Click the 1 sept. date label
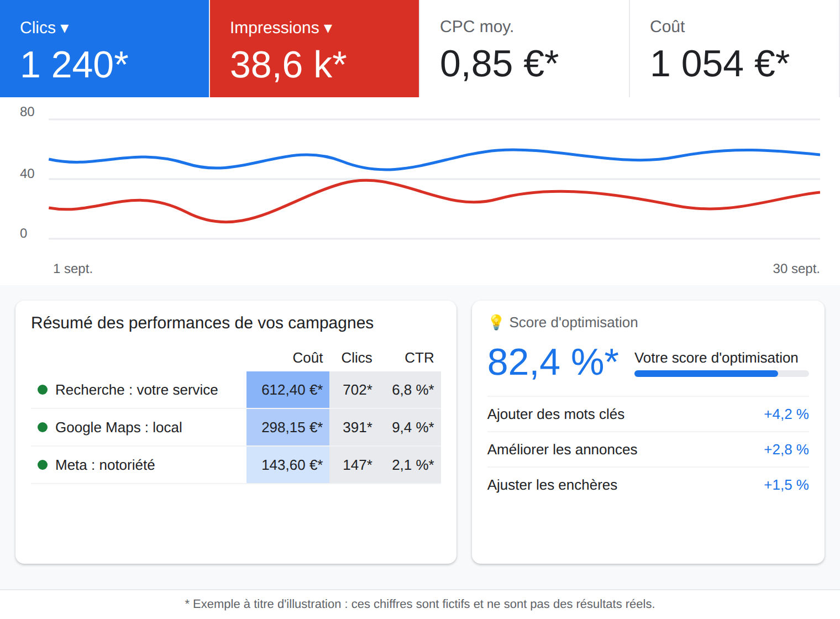This screenshot has width=840, height=619. point(73,269)
